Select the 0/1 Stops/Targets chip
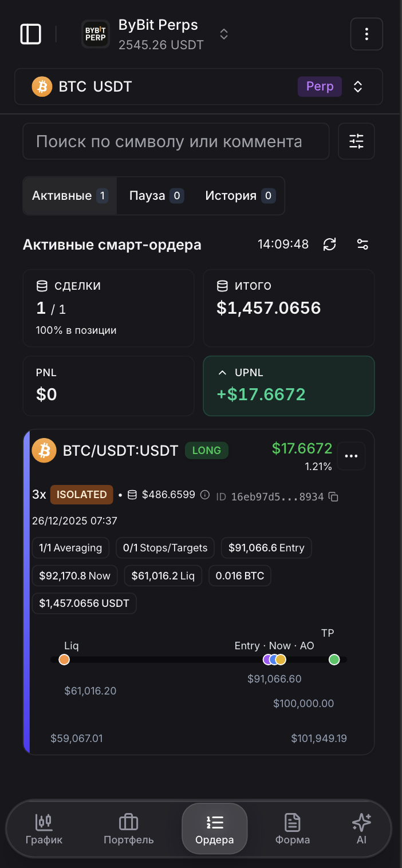The image size is (402, 868). 165,547
